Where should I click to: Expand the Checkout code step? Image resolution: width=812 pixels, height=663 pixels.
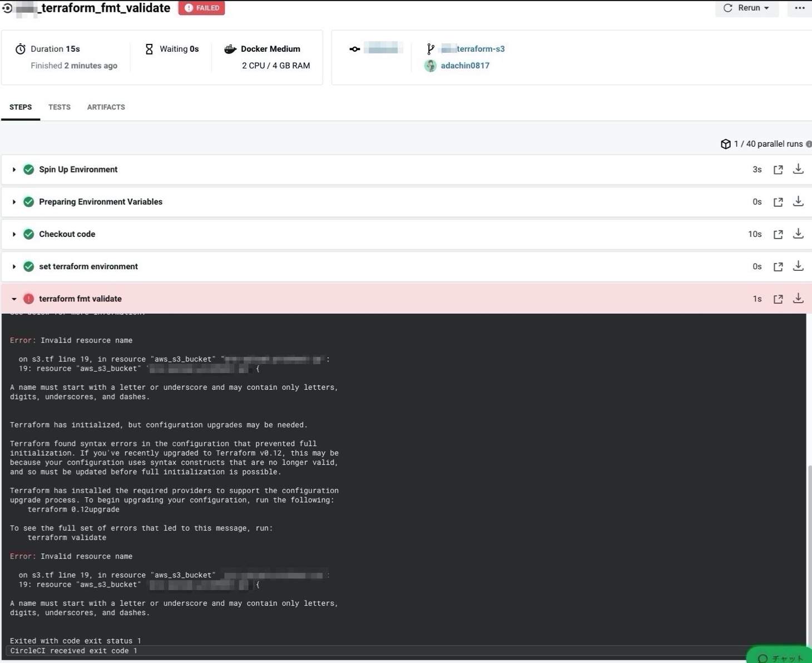pos(14,234)
